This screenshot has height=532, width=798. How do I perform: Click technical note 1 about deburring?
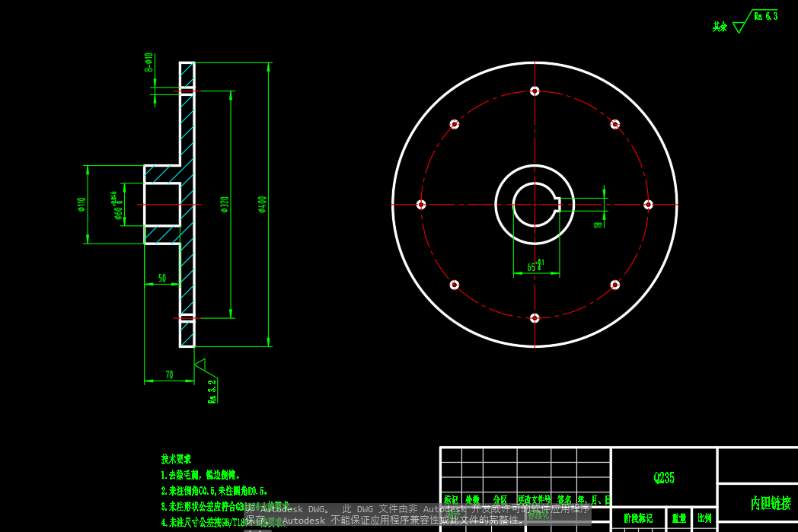coord(200,475)
